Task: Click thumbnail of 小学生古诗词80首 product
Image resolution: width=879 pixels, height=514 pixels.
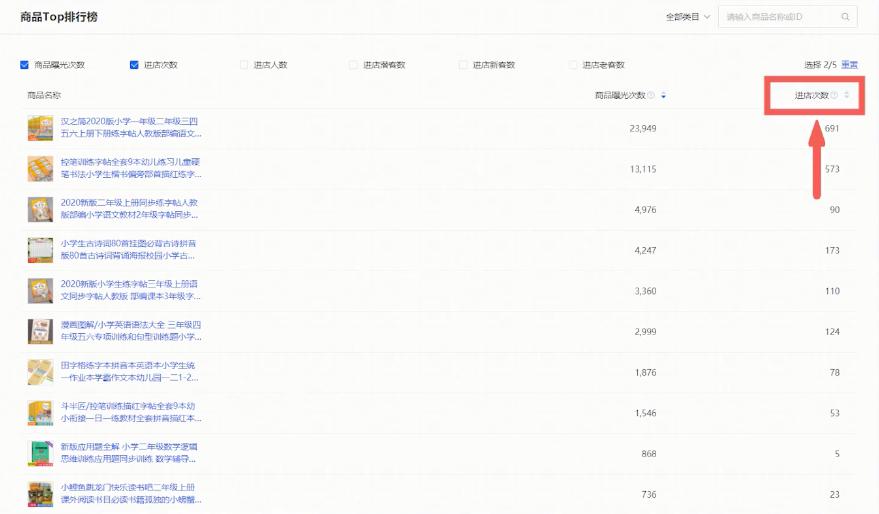Action: (40, 250)
